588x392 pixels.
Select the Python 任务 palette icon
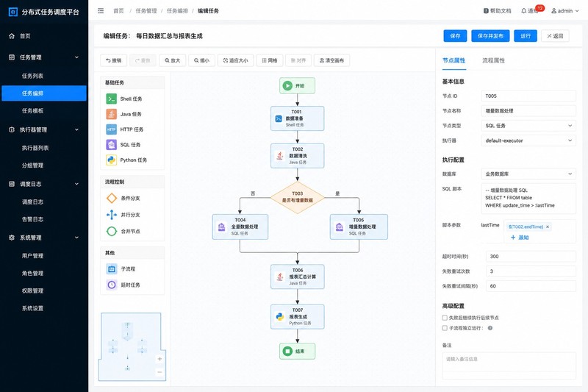click(x=112, y=160)
